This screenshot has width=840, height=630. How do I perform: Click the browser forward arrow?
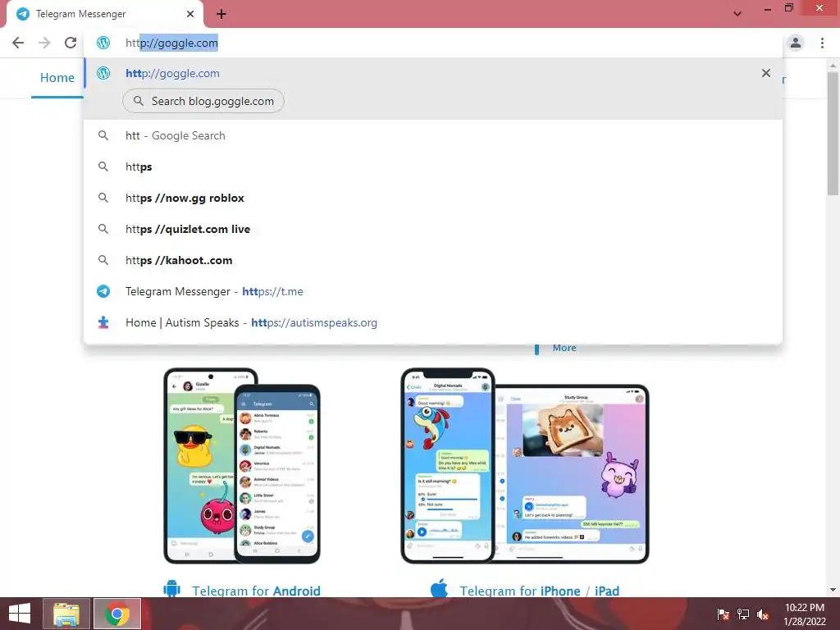click(44, 43)
